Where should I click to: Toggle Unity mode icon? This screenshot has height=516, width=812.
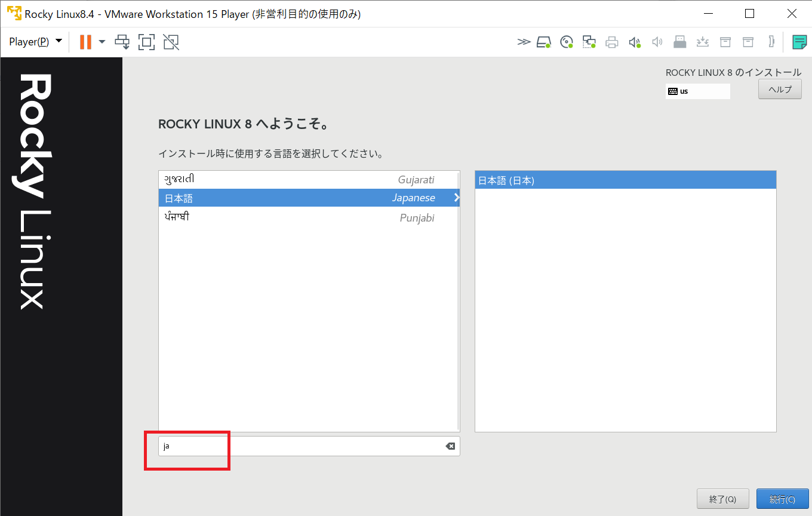pos(171,42)
